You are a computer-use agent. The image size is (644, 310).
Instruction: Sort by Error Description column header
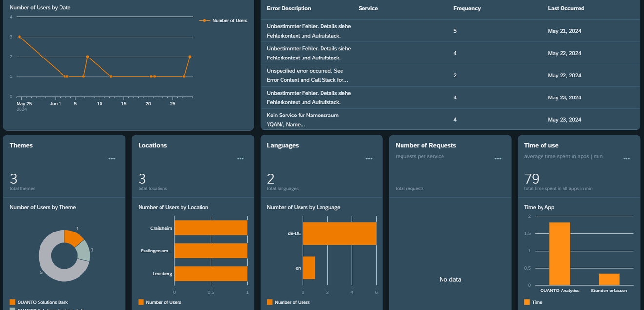(x=289, y=8)
